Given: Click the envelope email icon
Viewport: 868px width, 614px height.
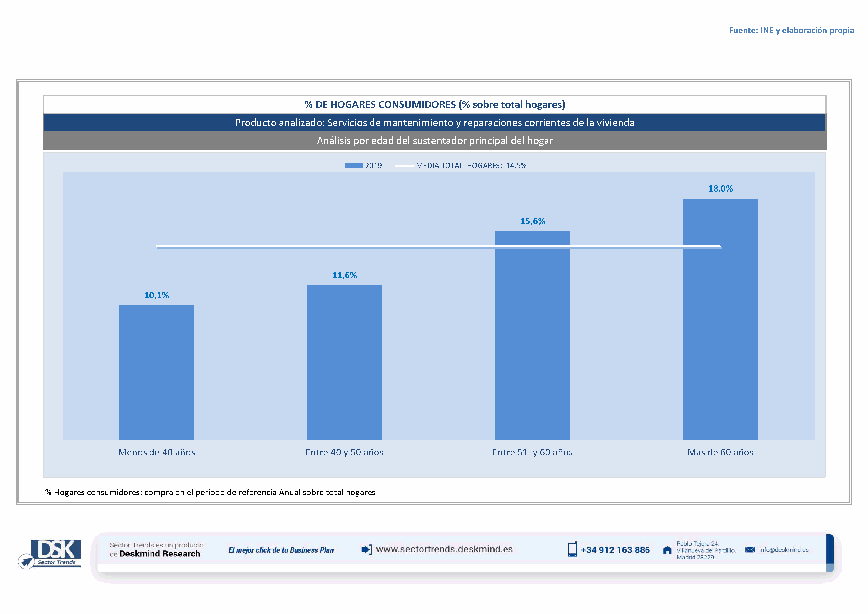Looking at the screenshot, I should coord(750,550).
